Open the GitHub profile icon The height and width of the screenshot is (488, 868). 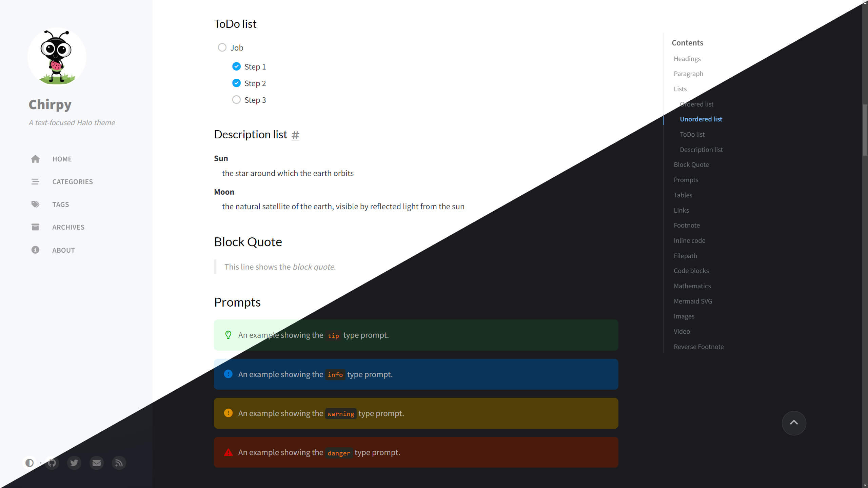52,463
